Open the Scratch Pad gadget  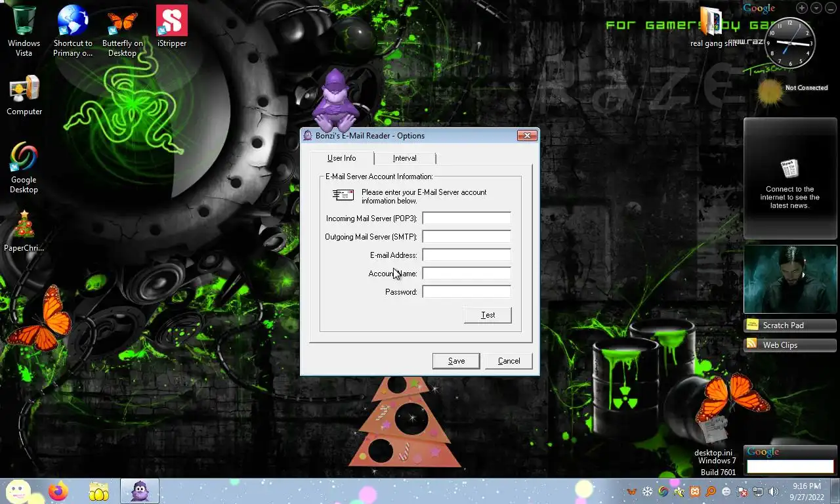pyautogui.click(x=790, y=325)
